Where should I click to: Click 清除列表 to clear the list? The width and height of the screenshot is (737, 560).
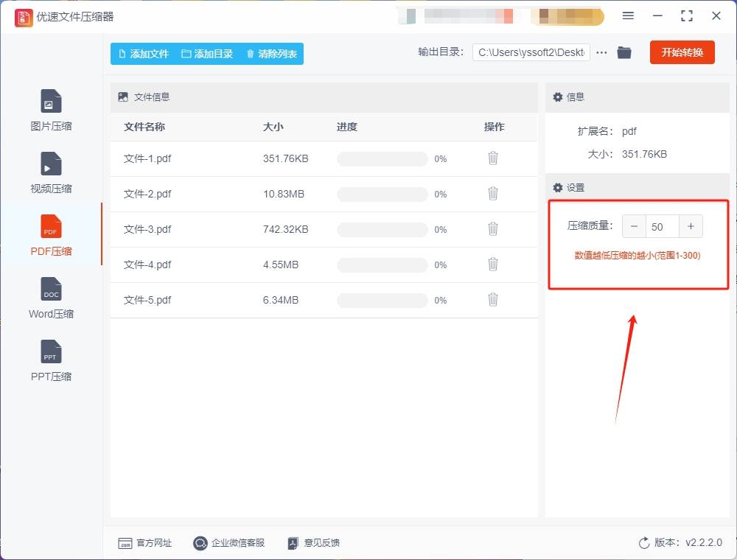[272, 54]
